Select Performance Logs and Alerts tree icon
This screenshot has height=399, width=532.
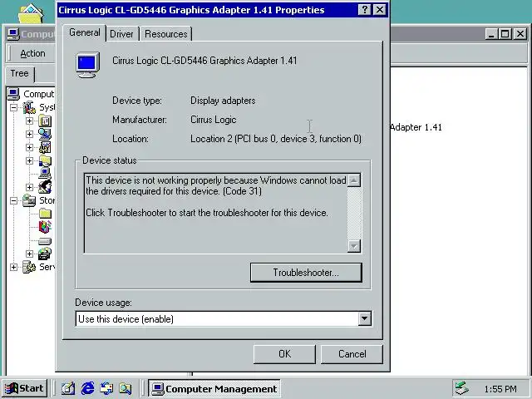(x=45, y=147)
